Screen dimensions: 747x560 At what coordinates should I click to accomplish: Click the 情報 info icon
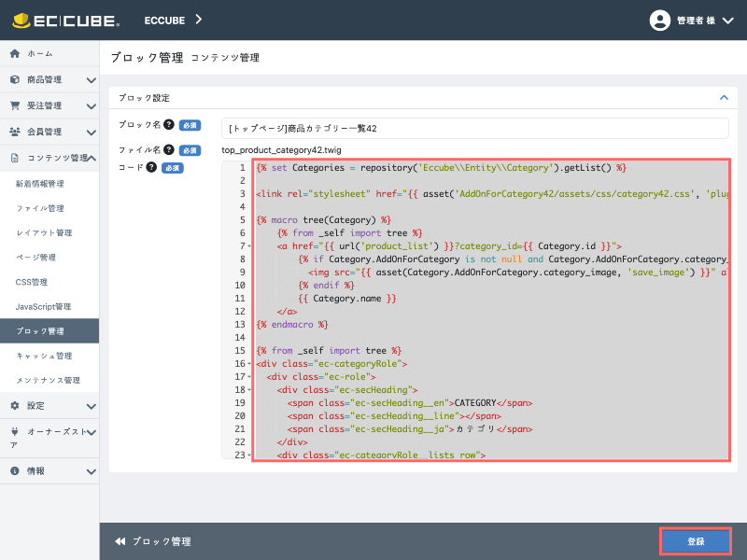(15, 471)
